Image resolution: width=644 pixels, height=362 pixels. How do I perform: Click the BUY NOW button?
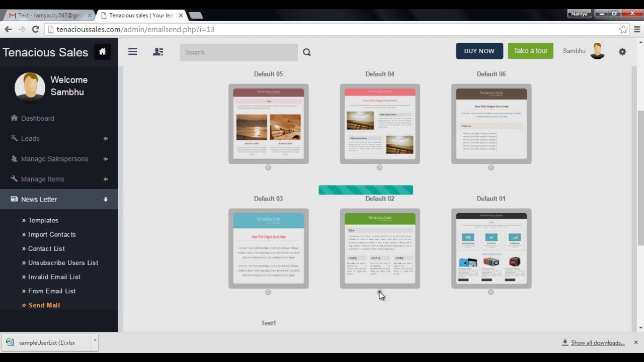(x=479, y=51)
